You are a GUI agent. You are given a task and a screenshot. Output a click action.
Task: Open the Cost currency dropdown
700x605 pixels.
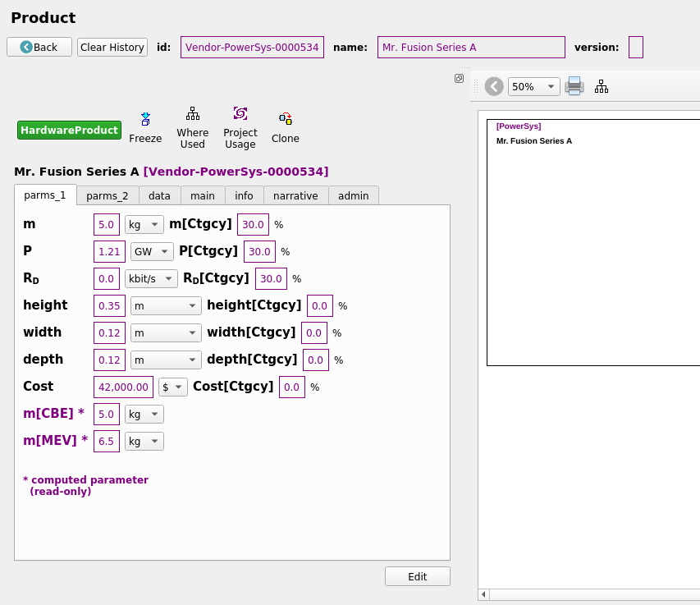pyautogui.click(x=172, y=387)
